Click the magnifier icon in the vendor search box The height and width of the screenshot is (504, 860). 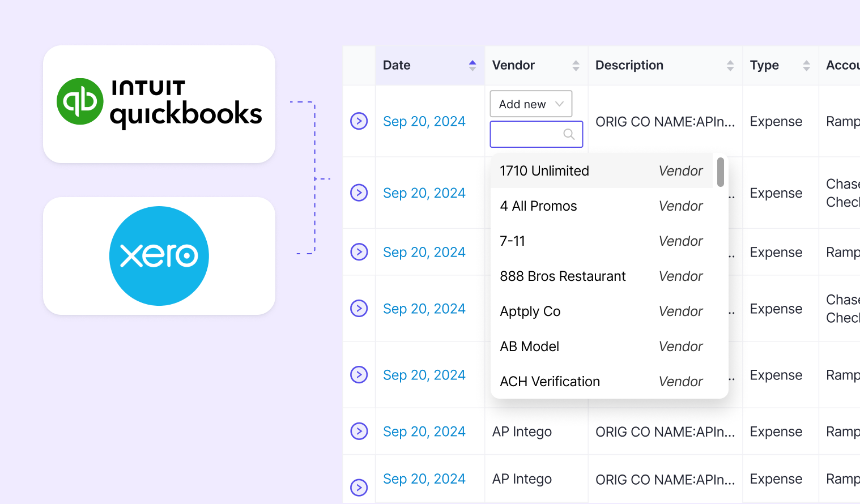pyautogui.click(x=568, y=134)
